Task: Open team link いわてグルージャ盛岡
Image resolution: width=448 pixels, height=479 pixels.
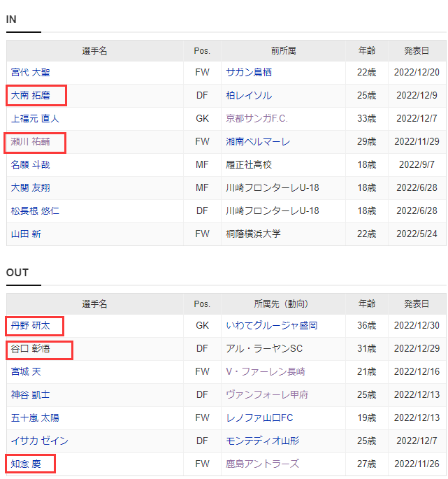Action: pyautogui.click(x=271, y=326)
